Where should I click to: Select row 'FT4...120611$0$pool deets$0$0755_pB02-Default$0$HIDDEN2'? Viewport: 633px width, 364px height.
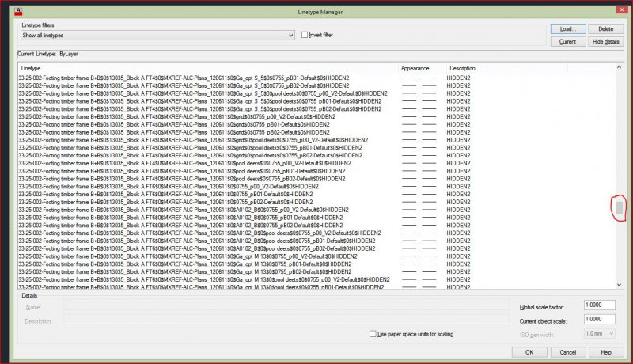pyautogui.click(x=317, y=179)
